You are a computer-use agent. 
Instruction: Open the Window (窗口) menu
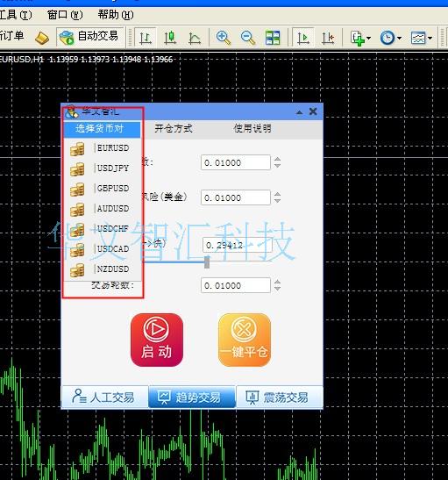tap(65, 15)
